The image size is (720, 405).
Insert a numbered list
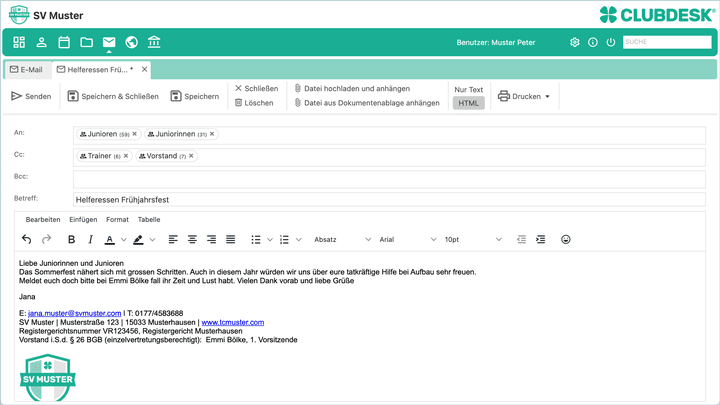(x=284, y=239)
